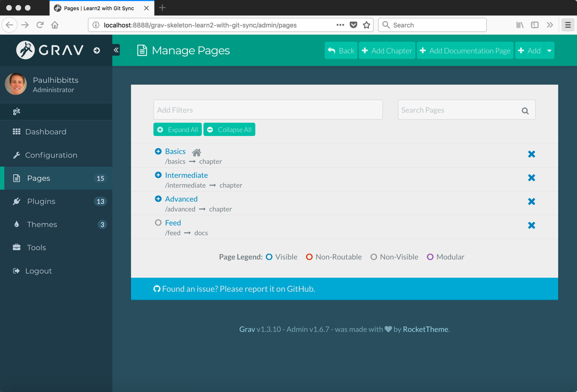Click Non-Visible legend item
Viewport: 577px width, 392px height.
[394, 257]
